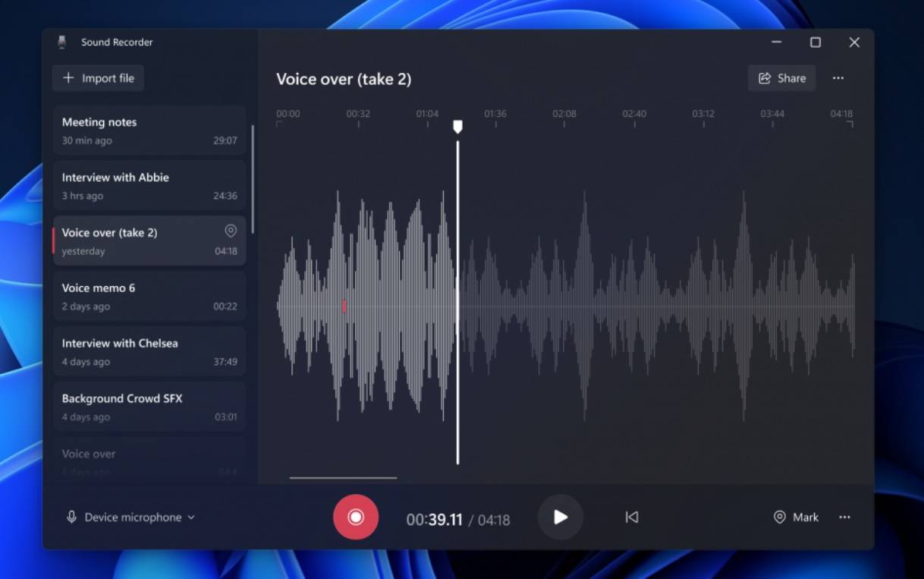The width and height of the screenshot is (924, 579).
Task: Click the plus icon to import a file
Action: click(x=68, y=77)
